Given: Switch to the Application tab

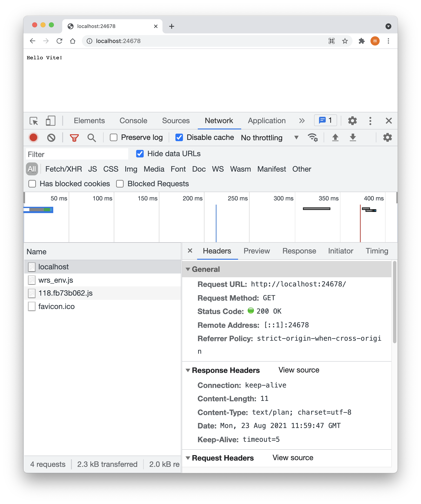Looking at the screenshot, I should pos(267,121).
